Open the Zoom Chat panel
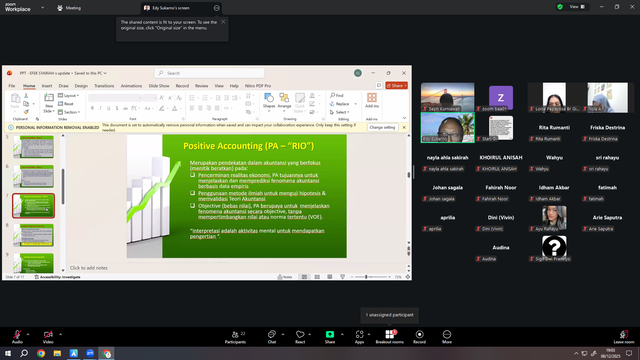The width and height of the screenshot is (640, 360). [272, 337]
